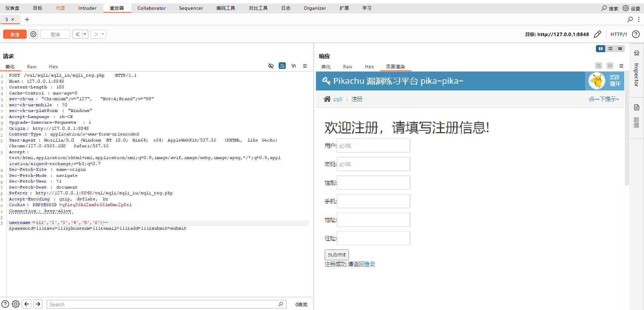Select side-by-side layout view button

pos(600,49)
